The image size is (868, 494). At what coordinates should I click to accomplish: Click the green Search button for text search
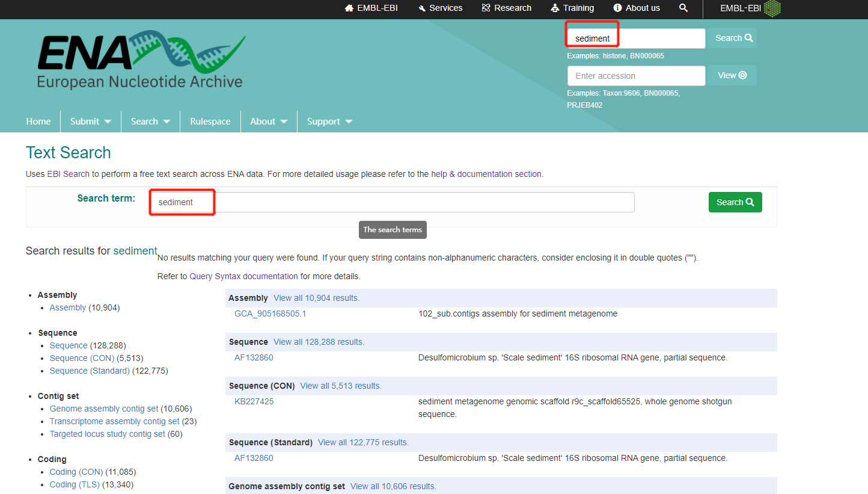[x=735, y=202]
